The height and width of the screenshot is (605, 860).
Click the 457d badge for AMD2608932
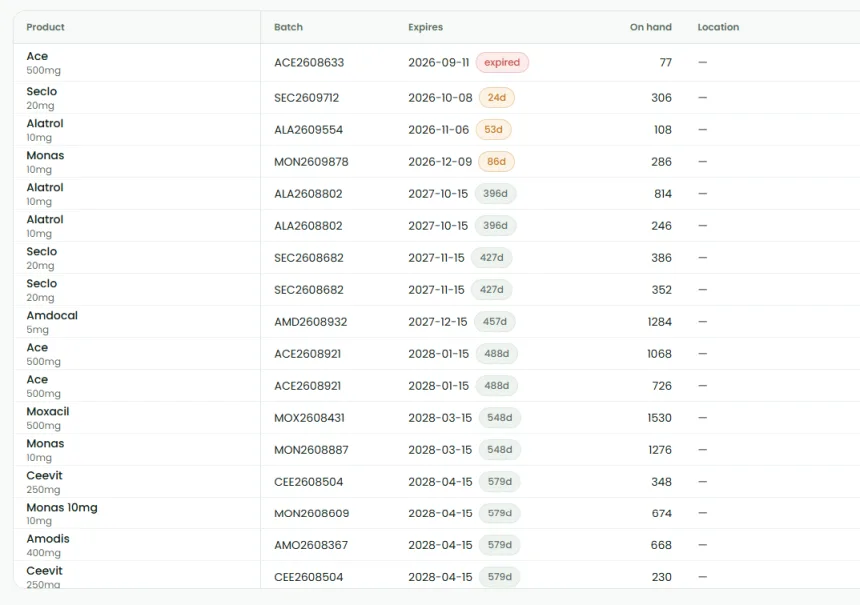pos(495,322)
